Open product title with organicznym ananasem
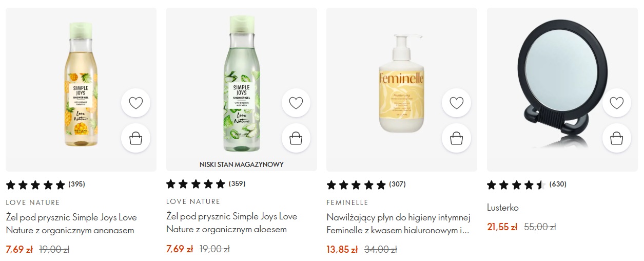 coord(71,223)
